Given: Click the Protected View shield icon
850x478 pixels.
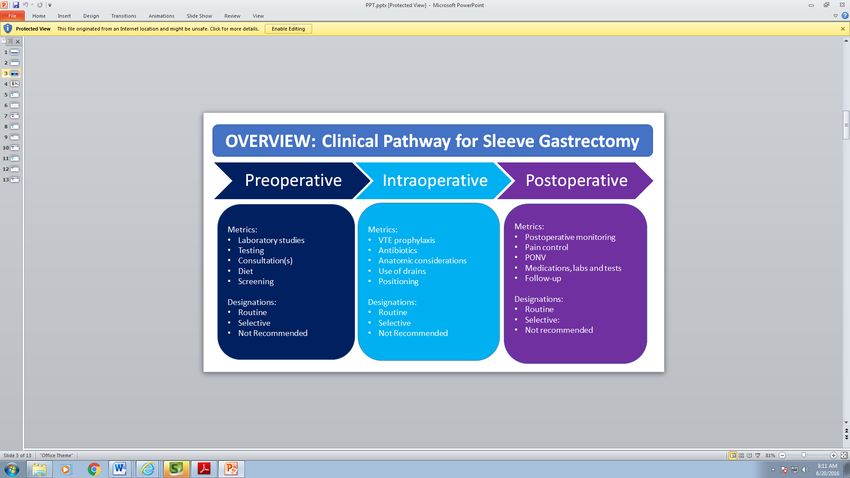Looking at the screenshot, I should (x=8, y=29).
